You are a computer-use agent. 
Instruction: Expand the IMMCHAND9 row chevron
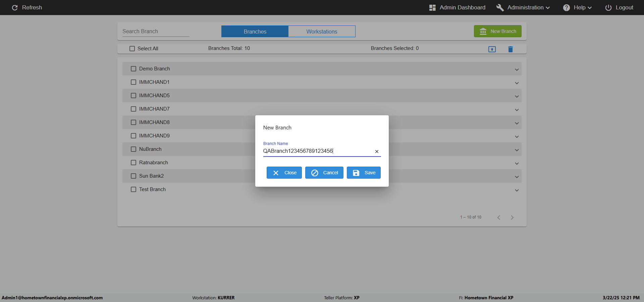(517, 137)
